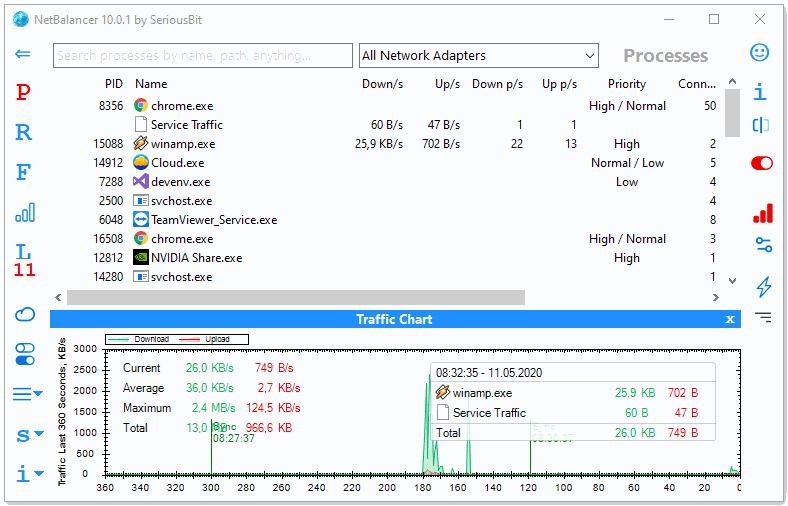Open the blue bar chart statistics icon in left sidebar
The width and height of the screenshot is (788, 506).
pyautogui.click(x=24, y=212)
